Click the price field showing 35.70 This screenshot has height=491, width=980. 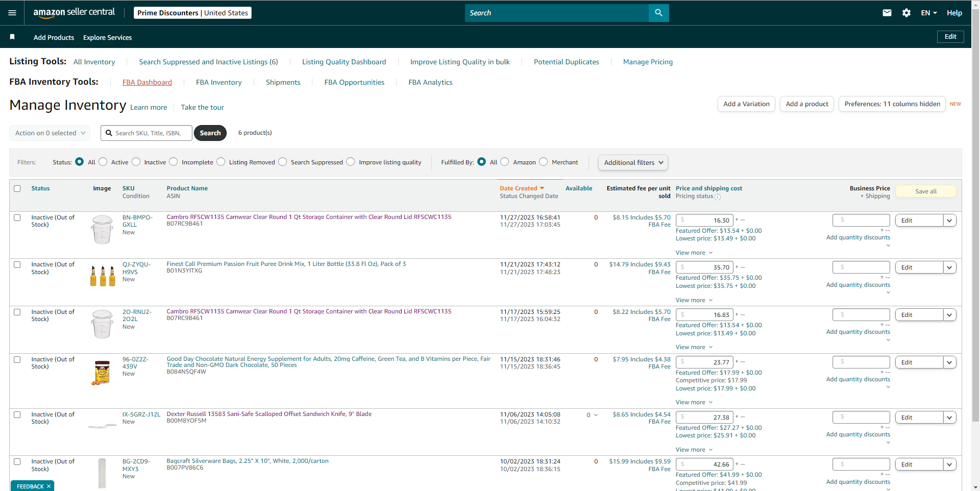704,267
